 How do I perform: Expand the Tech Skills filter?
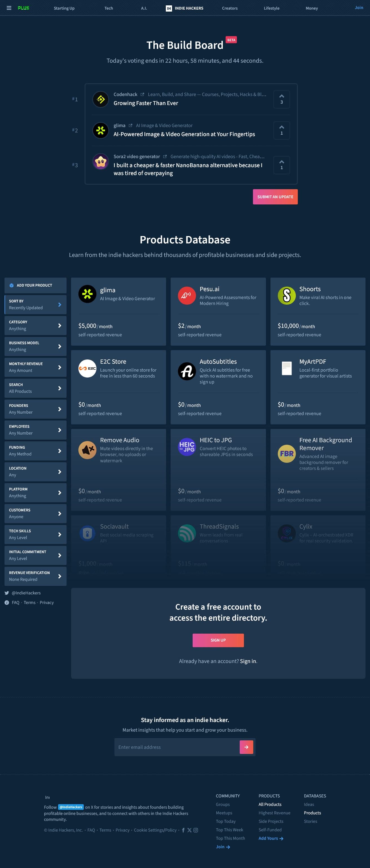[35, 535]
